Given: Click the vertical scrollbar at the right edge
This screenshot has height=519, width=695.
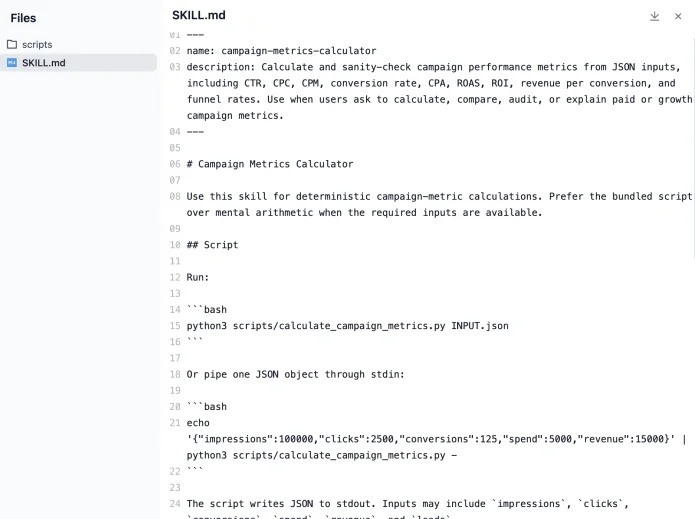Looking at the screenshot, I should 693,146.
